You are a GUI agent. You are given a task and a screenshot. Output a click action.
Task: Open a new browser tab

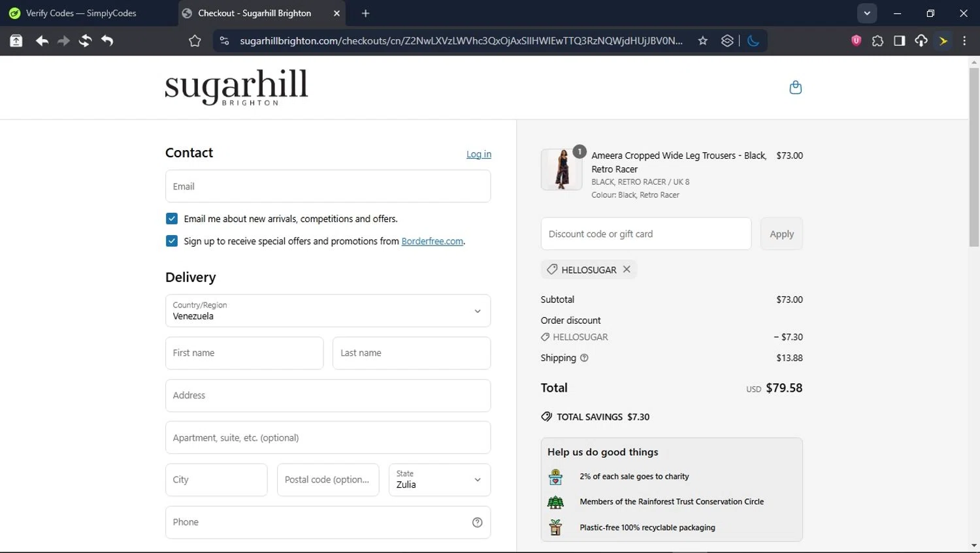(365, 13)
